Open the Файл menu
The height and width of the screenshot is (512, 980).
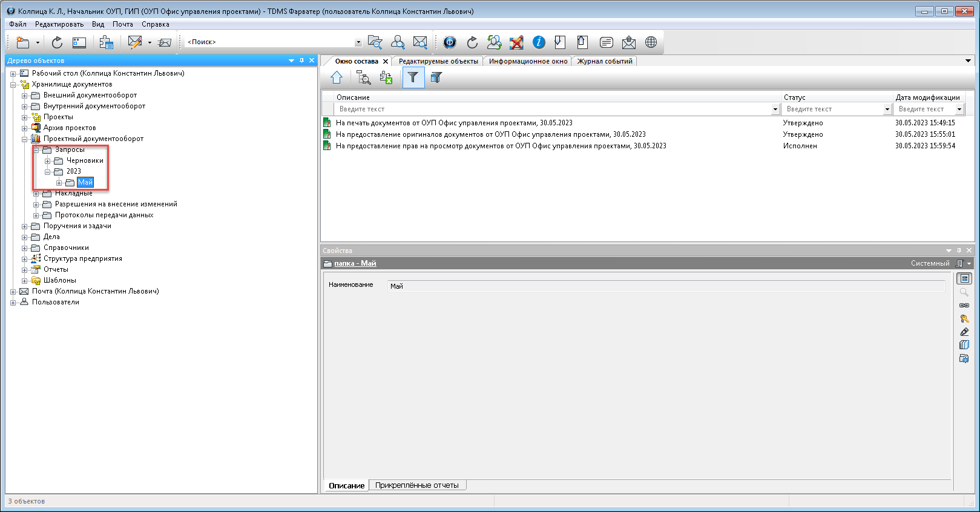point(18,24)
